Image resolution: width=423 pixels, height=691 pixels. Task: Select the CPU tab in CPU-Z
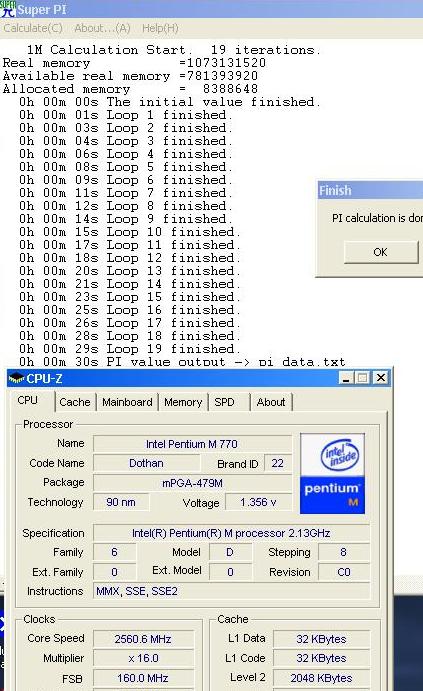coord(27,400)
